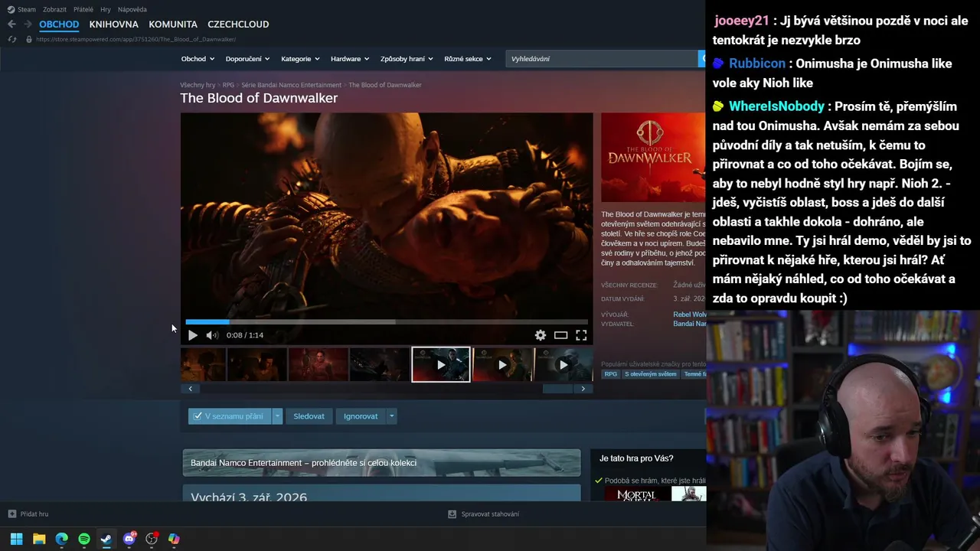Open Copilot from the taskbar
Screen dimensions: 980x551
174,539
